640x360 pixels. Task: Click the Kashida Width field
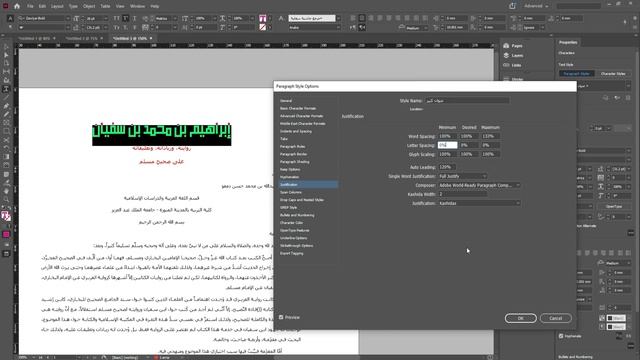pyautogui.click(x=462, y=194)
